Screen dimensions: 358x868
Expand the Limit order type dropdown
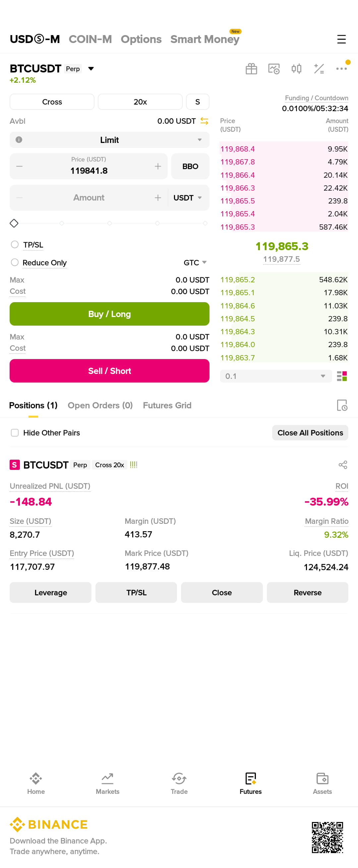[109, 140]
